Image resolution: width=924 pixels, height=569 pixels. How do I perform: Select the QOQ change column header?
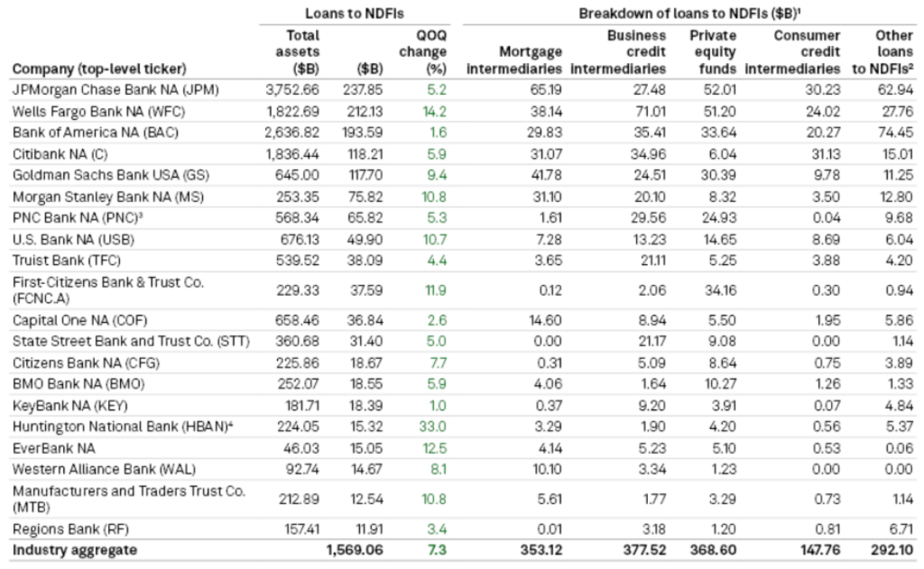coord(422,51)
